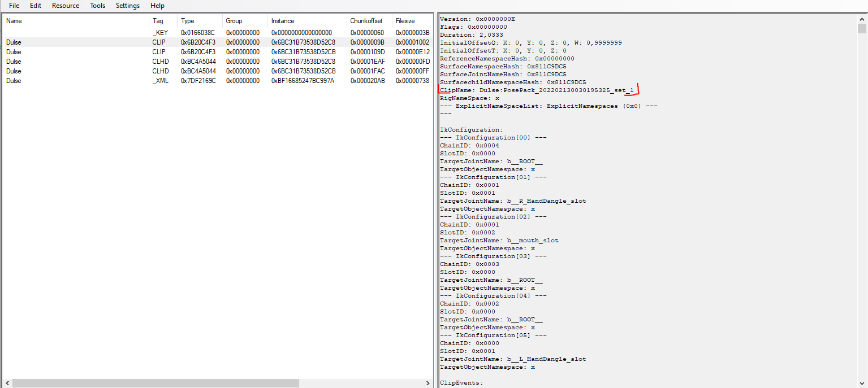Click the InitialOffsetQ line

pos(531,43)
